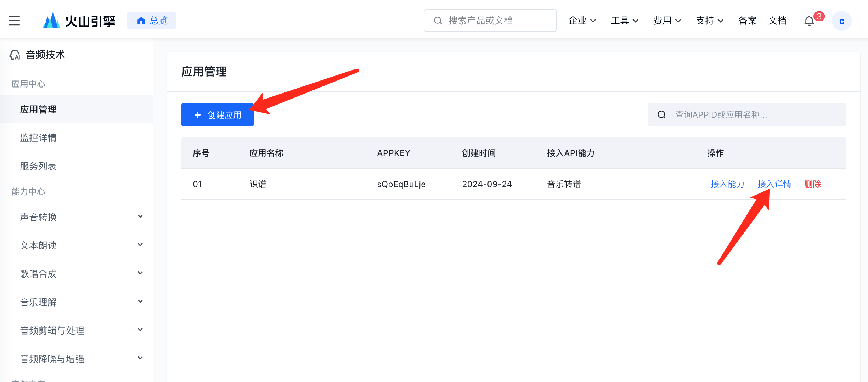Click the top search bar magnifier icon

[x=438, y=21]
